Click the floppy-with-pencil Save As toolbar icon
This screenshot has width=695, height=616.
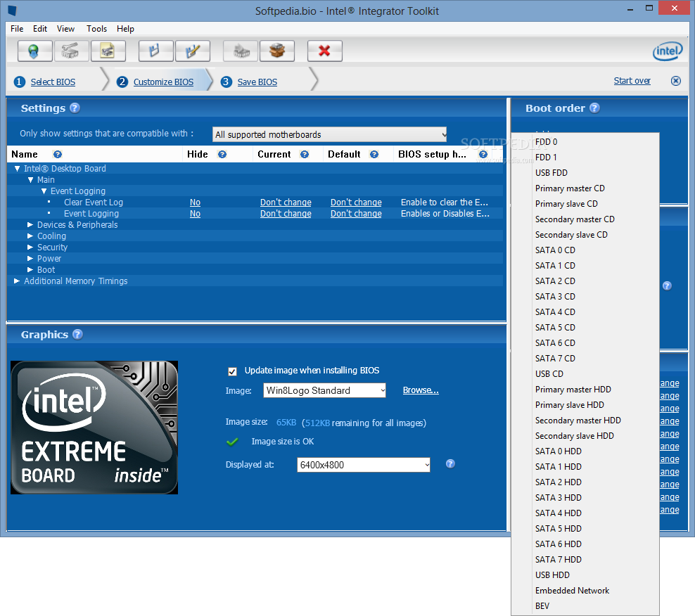coord(192,51)
